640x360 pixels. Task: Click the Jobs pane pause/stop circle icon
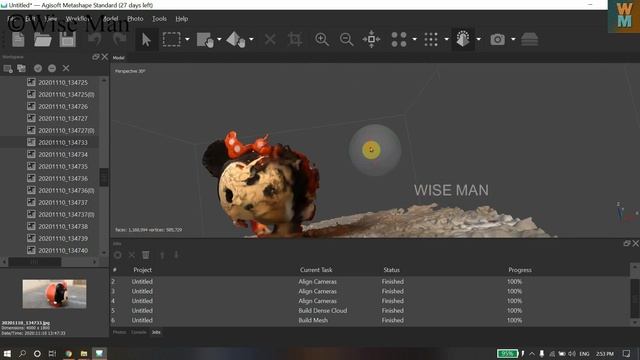118,255
